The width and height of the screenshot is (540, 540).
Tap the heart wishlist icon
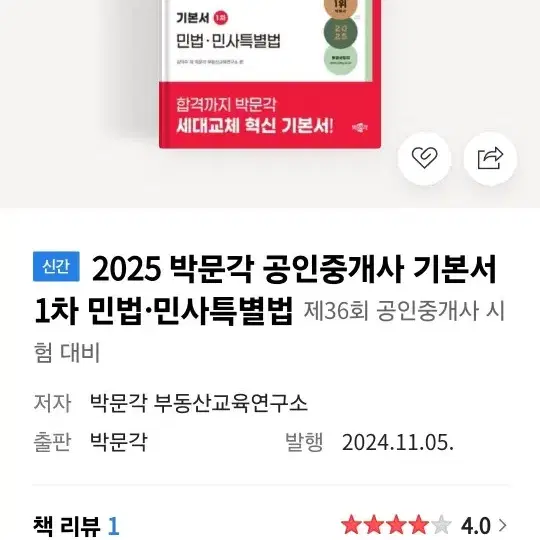[424, 158]
